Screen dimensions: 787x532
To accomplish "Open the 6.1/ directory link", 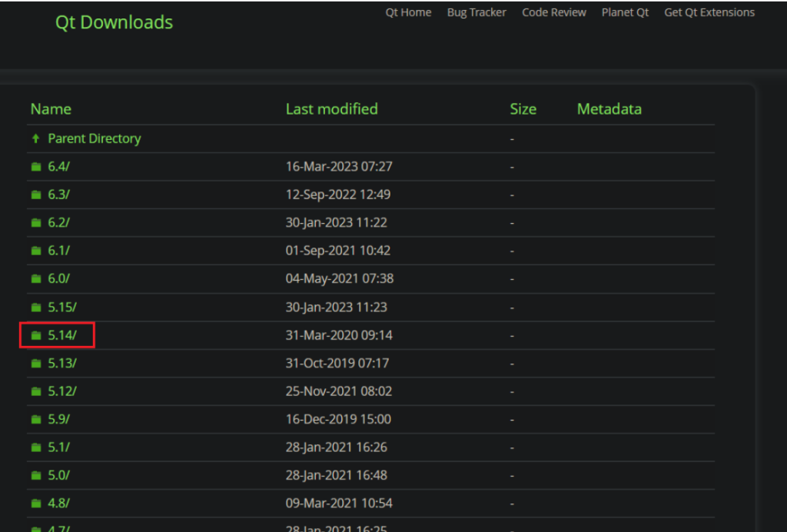I will click(x=58, y=251).
